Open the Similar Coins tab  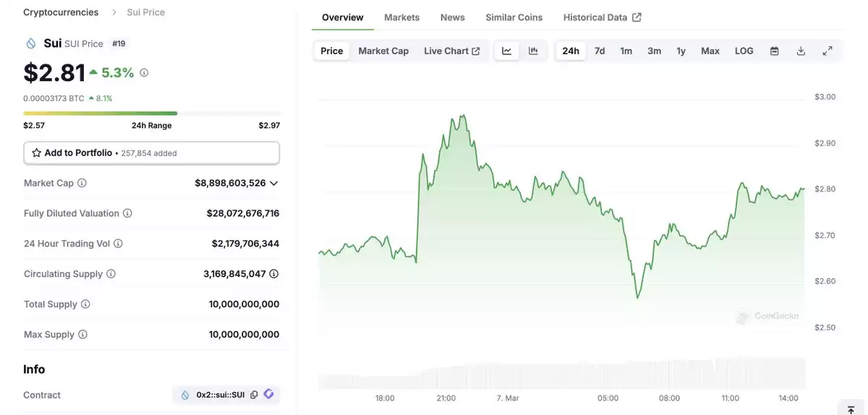(x=514, y=17)
